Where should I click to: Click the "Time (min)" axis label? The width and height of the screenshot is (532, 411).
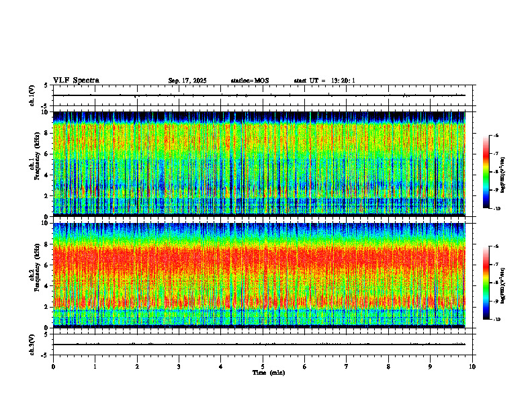pyautogui.click(x=269, y=373)
